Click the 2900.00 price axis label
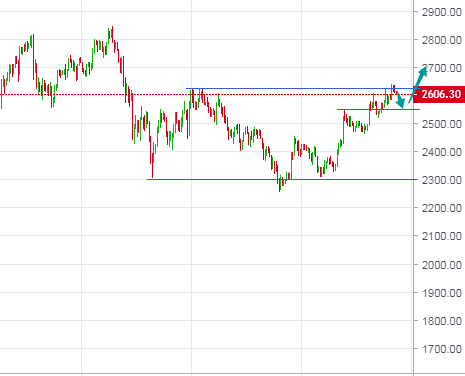 441,12
